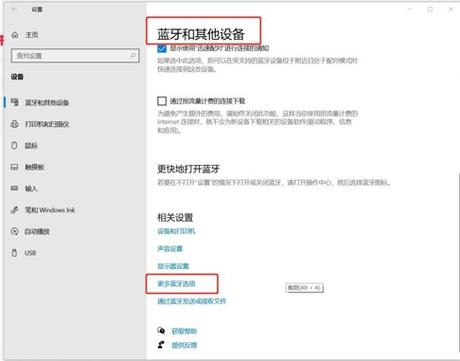Viewport: 460px width, 361px height.
Task: Click the printer icon for 打印机和扫描仪
Action: 15,124
